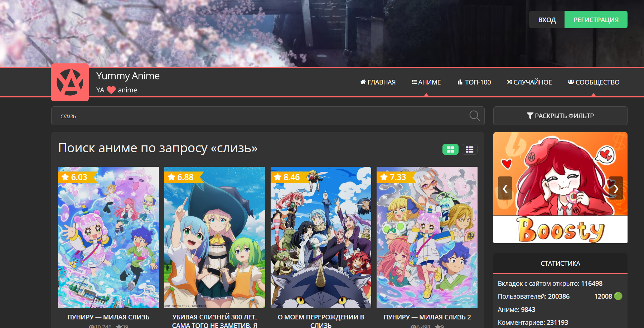Open poster rated 6.03
The width and height of the screenshot is (644, 328).
click(108, 237)
